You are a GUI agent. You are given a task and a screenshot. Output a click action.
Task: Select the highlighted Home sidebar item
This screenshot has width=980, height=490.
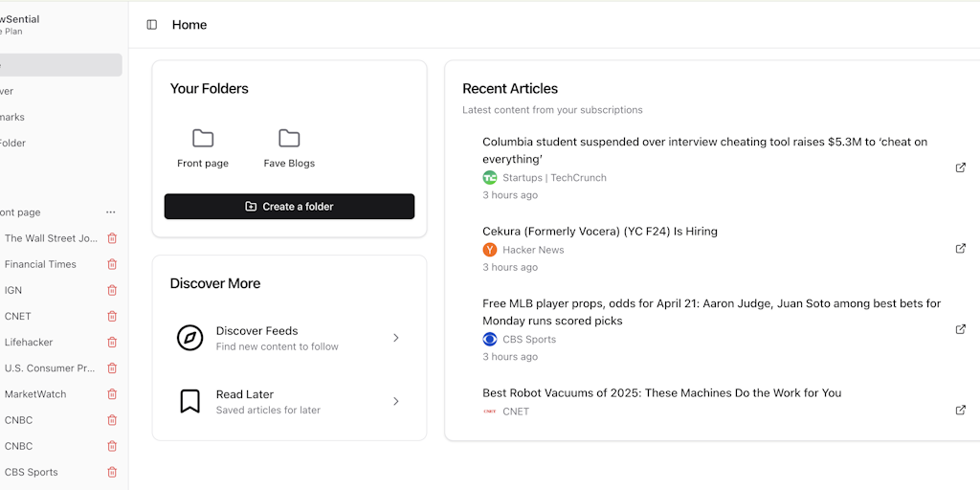pos(60,65)
